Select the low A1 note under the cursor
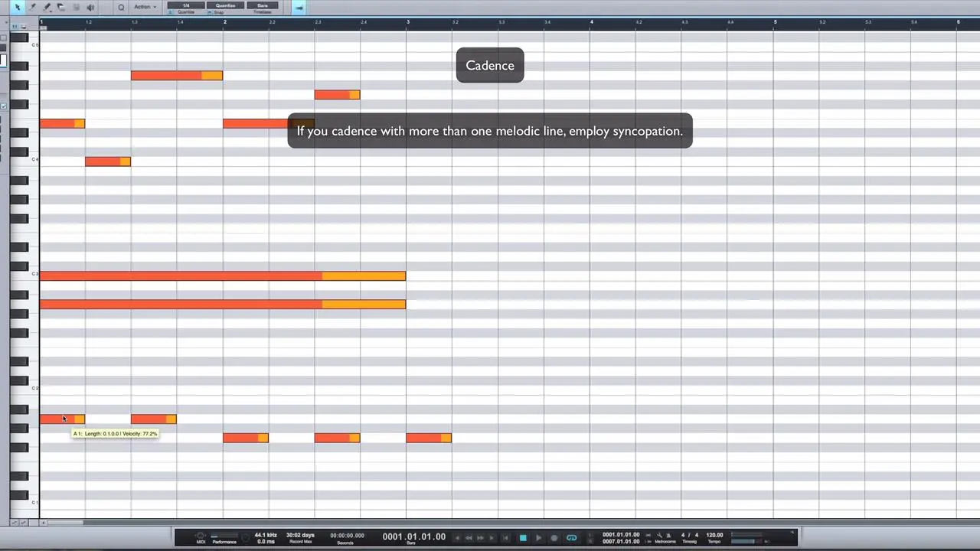The image size is (980, 551). click(x=62, y=419)
